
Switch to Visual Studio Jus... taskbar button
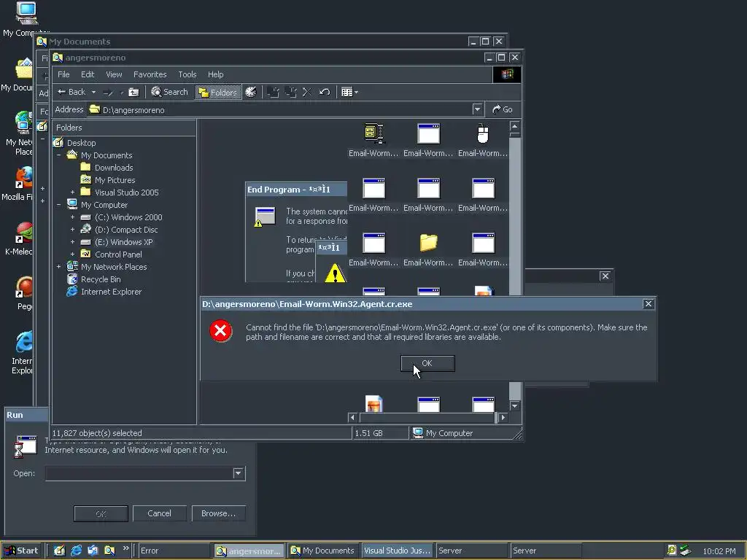(398, 551)
